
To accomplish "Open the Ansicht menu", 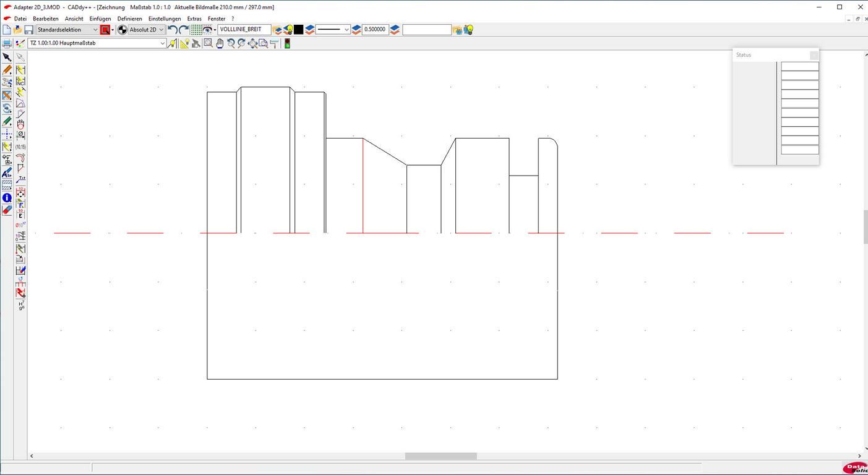I will coord(74,19).
